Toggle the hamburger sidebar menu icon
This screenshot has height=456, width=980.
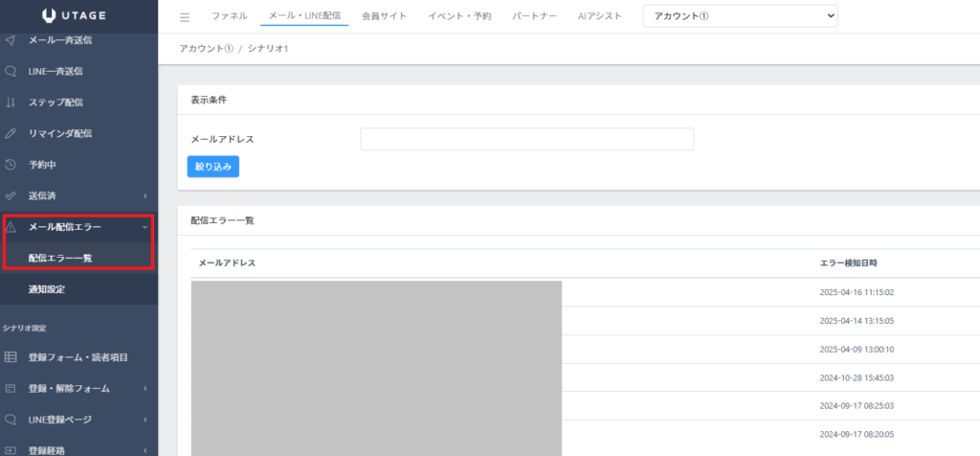pyautogui.click(x=185, y=17)
